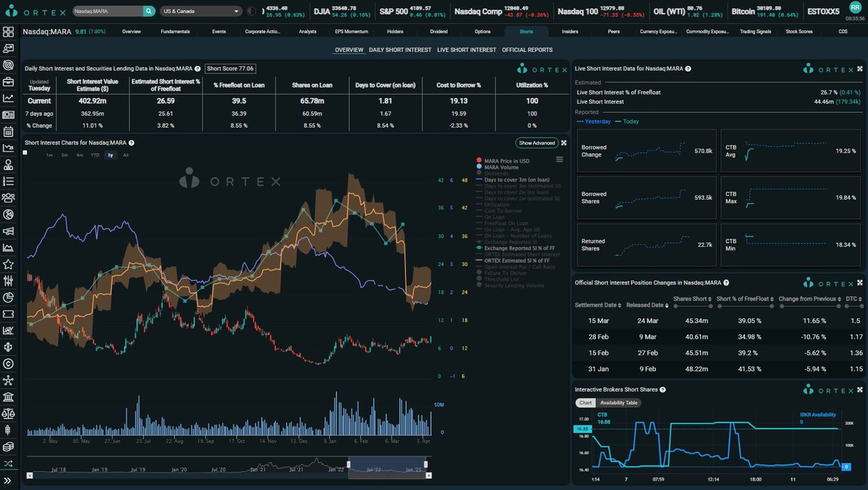Open the RR user avatar menu
Viewport: 868px width, 490px height.
pos(855,9)
